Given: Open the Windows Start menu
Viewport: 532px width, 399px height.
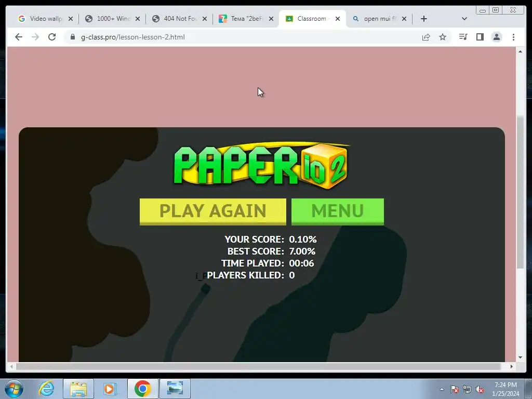Looking at the screenshot, I should 14,389.
